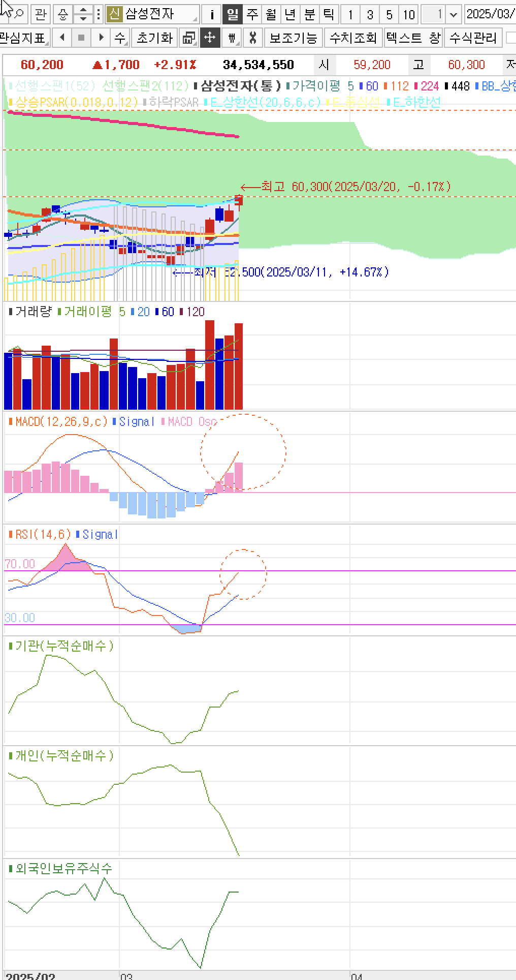This screenshot has height=980, width=516.
Task: Select the 분 minute chart tab
Action: 309,14
